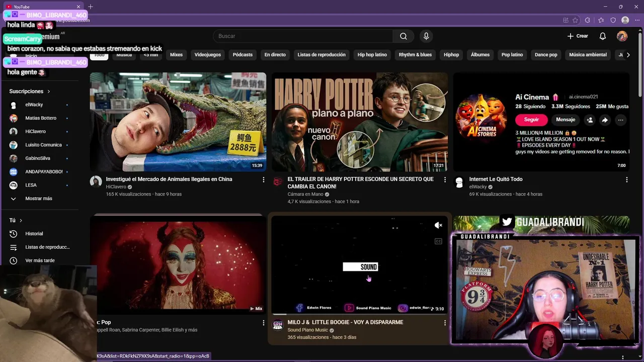Close the YouTube browser tab
This screenshot has width=644, height=362.
[78, 7]
